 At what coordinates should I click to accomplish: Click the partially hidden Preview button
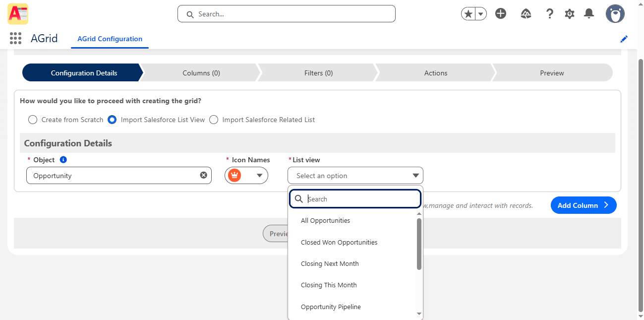pos(275,234)
